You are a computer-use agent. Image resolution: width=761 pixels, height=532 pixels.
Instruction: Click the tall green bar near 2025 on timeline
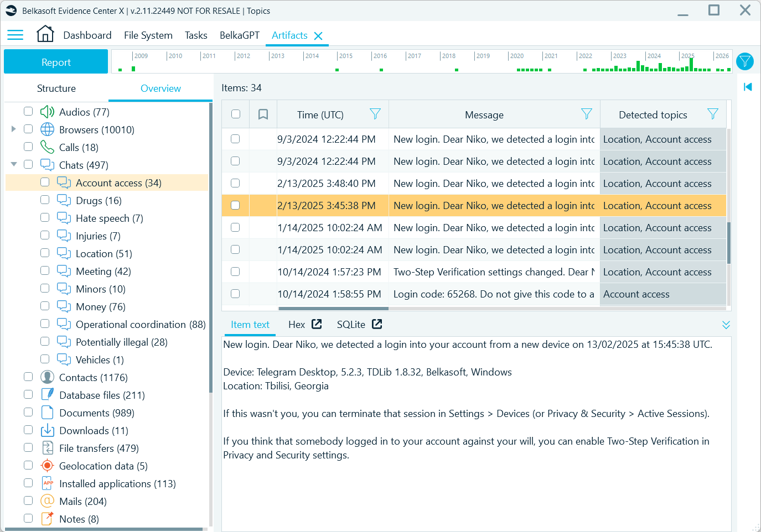click(691, 64)
